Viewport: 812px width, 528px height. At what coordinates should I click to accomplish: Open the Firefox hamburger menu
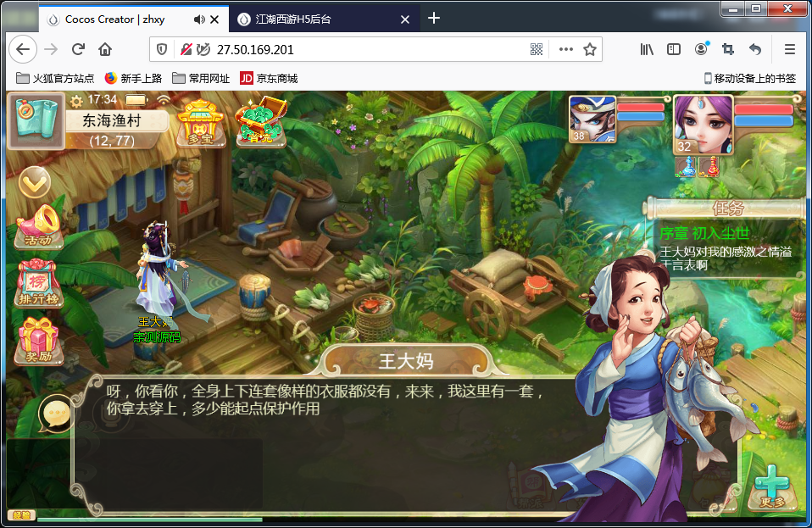coord(790,49)
